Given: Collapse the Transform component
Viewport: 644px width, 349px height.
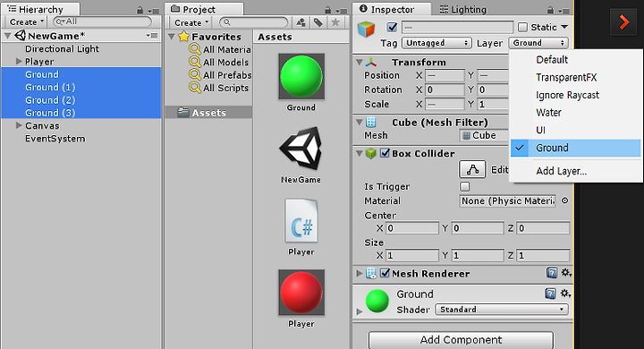Looking at the screenshot, I should [359, 62].
